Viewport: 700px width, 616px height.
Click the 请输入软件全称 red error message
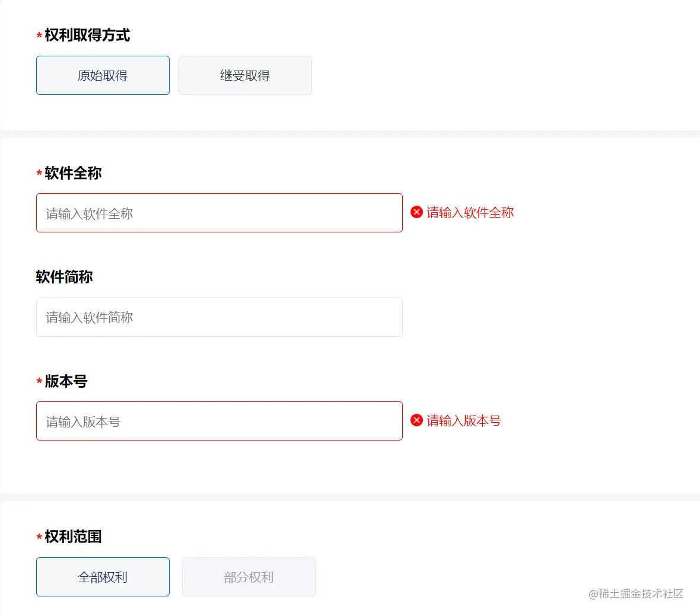coord(470,212)
